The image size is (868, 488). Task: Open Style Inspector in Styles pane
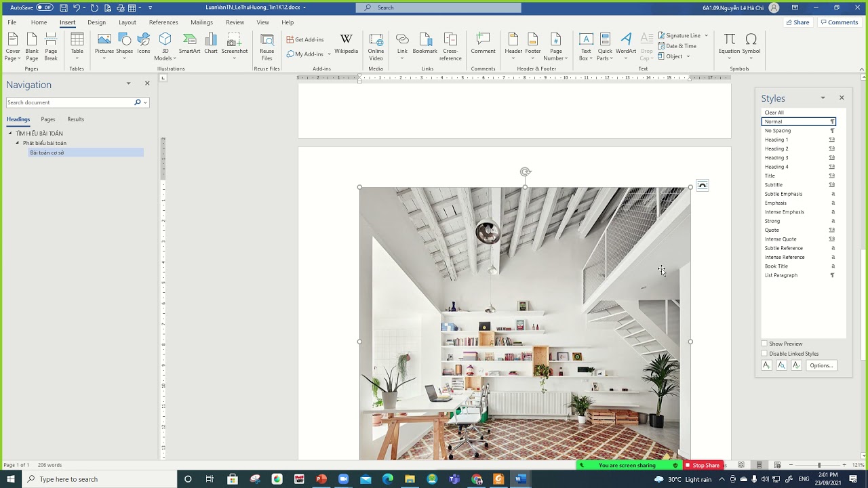(781, 365)
